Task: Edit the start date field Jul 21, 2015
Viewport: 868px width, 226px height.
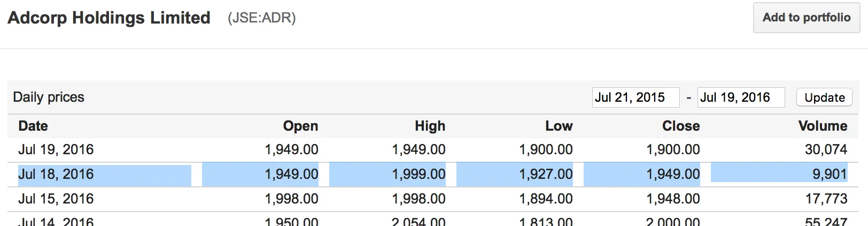Action: click(635, 97)
